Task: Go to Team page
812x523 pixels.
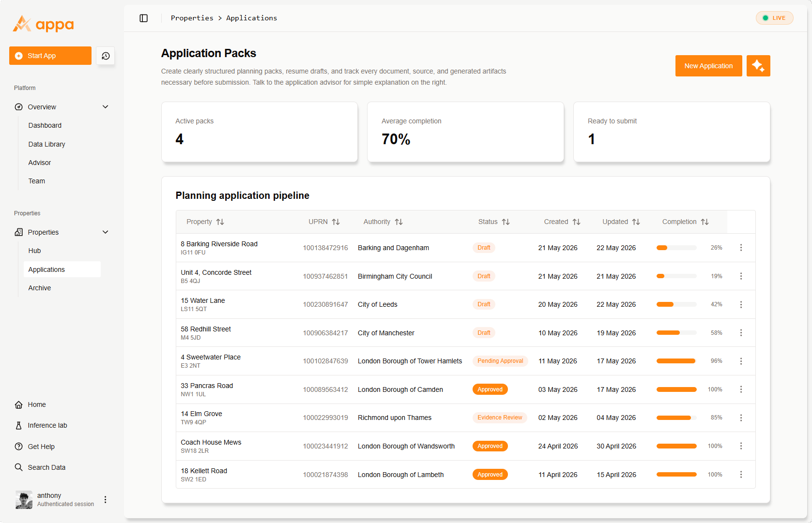Action: point(37,181)
